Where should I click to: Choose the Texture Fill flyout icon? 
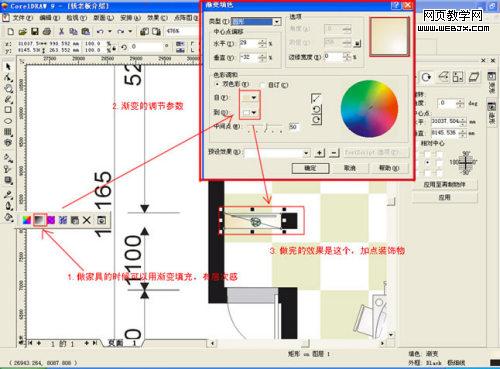pos(63,220)
